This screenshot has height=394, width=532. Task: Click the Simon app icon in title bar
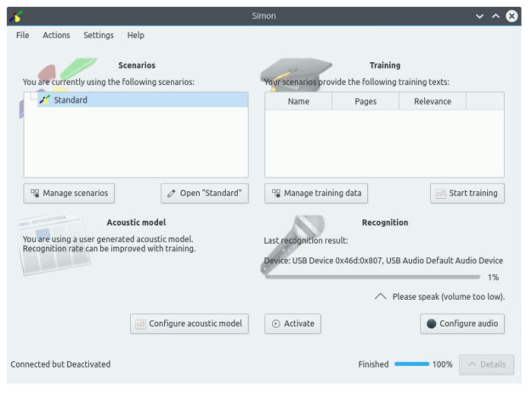point(16,16)
